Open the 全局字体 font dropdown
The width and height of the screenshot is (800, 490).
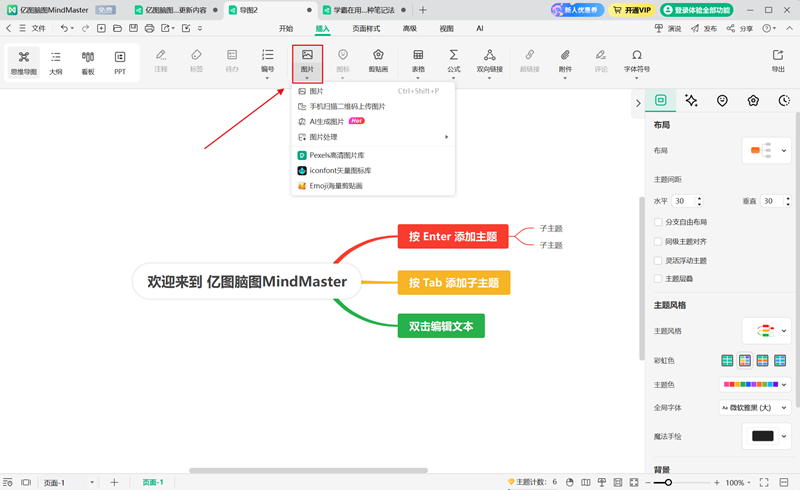pyautogui.click(x=755, y=407)
